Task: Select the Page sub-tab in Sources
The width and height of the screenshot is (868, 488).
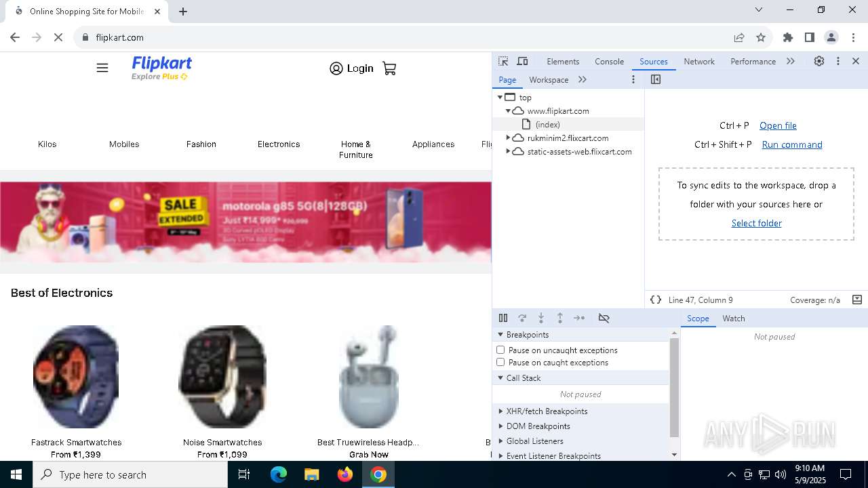Action: point(507,79)
